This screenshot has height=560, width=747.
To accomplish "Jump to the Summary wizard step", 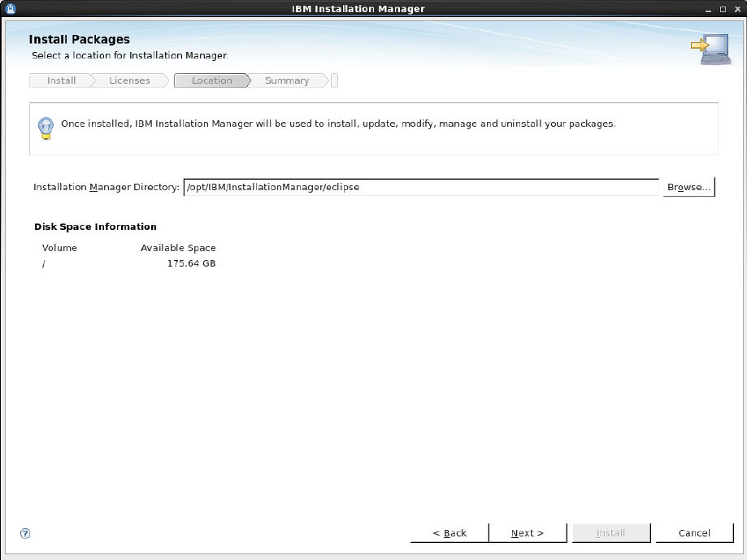I will 287,80.
